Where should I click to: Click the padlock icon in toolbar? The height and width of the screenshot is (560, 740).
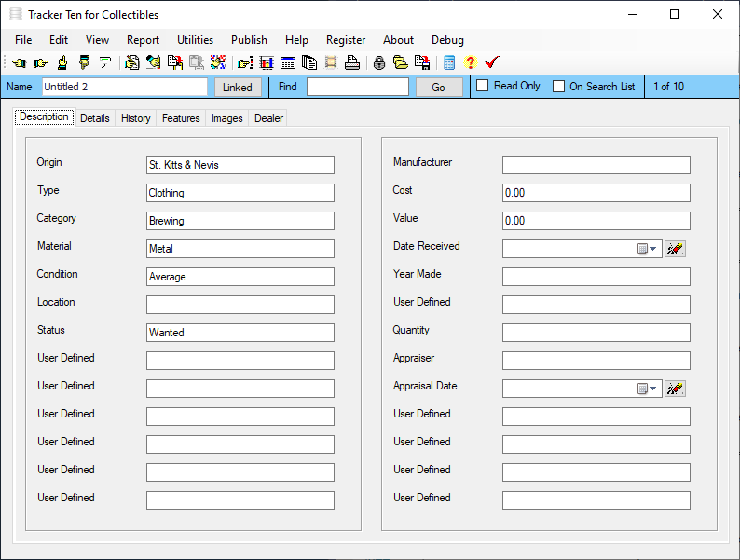pyautogui.click(x=378, y=63)
